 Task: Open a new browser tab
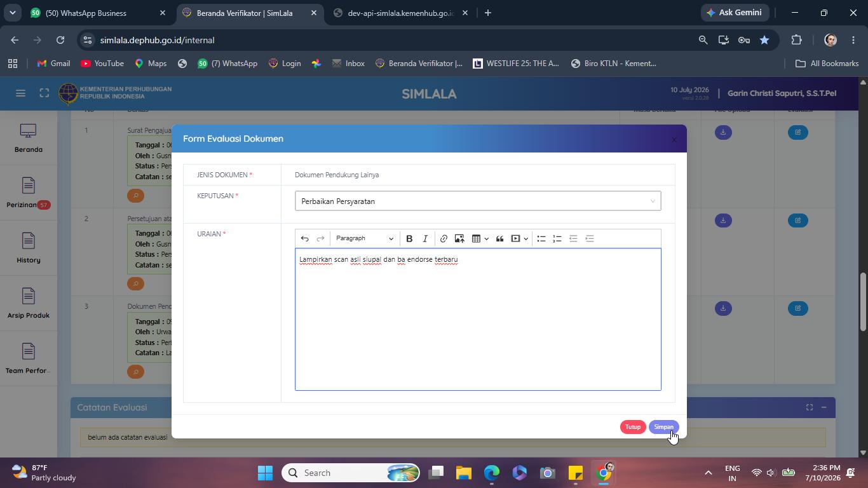(x=488, y=13)
